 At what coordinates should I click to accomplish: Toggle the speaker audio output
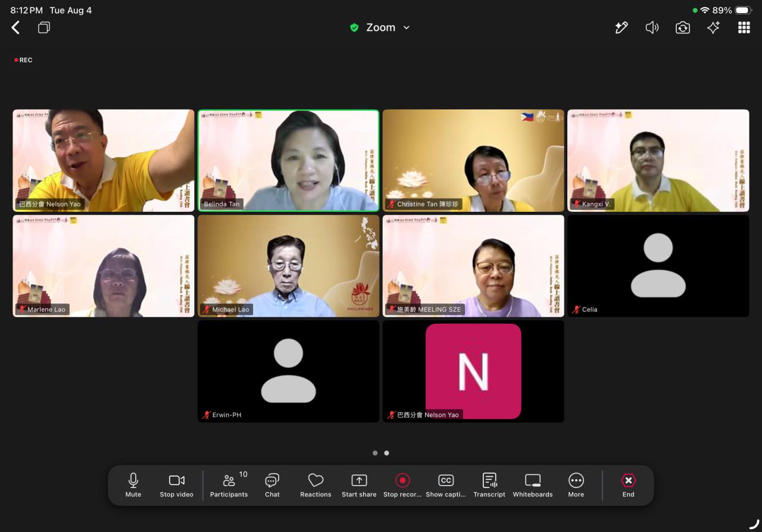(652, 27)
